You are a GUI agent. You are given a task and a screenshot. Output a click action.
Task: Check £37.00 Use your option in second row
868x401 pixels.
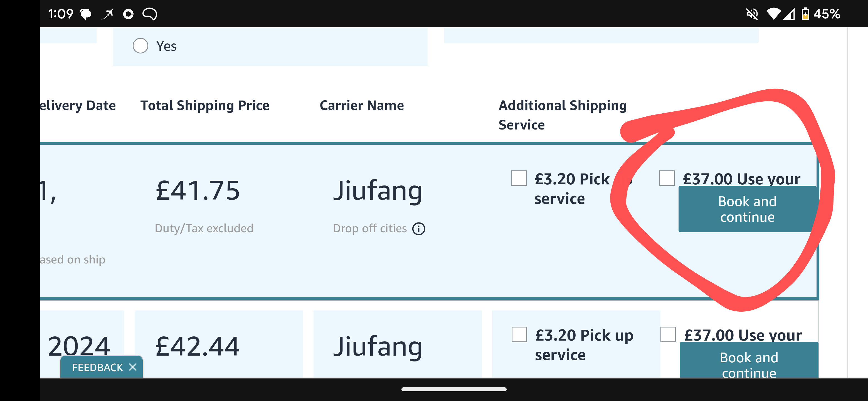(668, 334)
